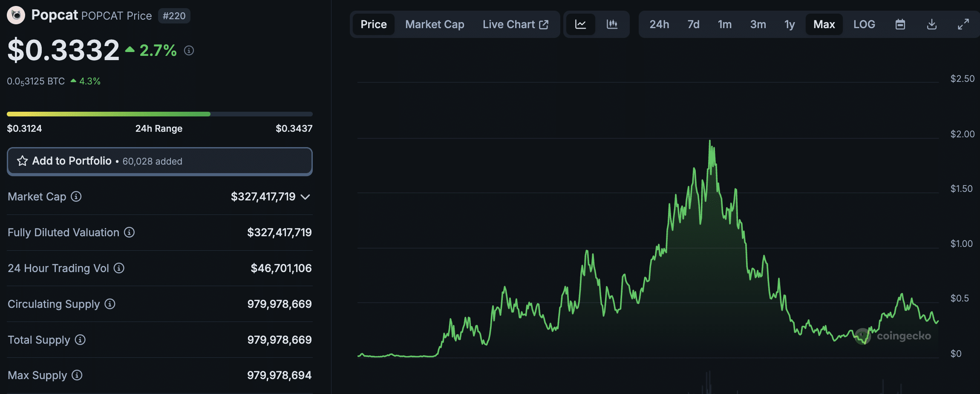
Task: Open the Live Chart link
Action: tap(516, 24)
